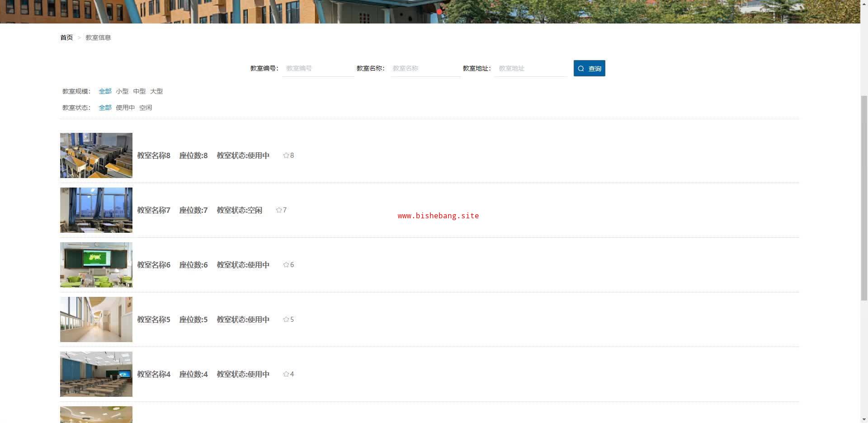Click 教室状态:使用中 in the 教室名称8 row

click(243, 155)
